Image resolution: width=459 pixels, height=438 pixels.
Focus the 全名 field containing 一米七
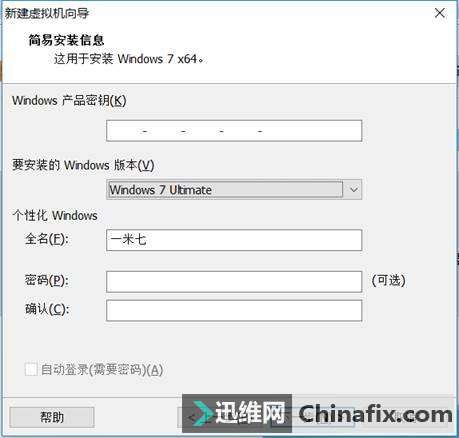tap(234, 240)
